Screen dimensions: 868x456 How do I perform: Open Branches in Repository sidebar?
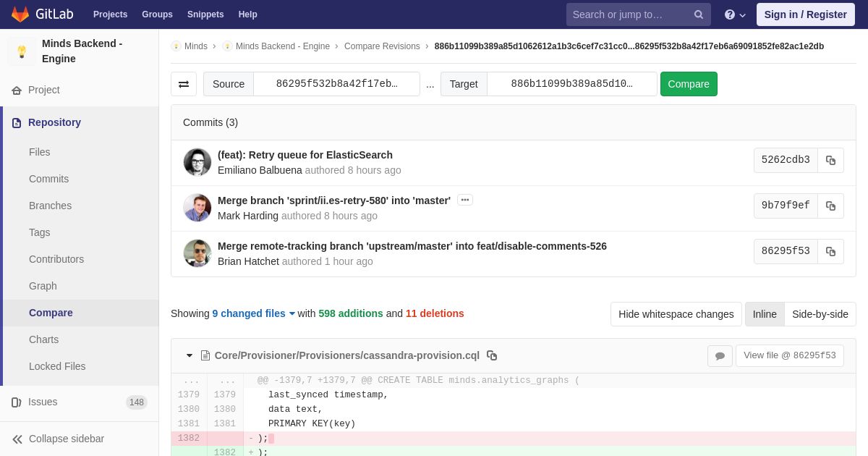pyautogui.click(x=50, y=206)
